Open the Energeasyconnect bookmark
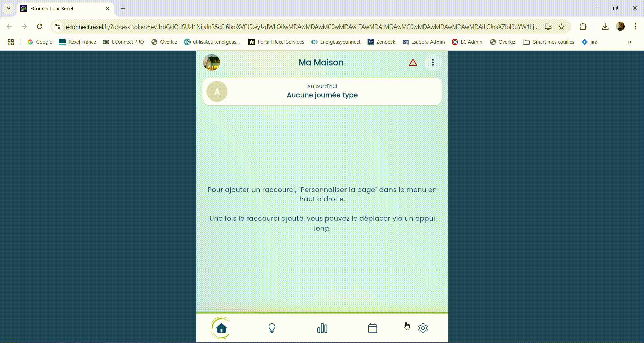This screenshot has height=343, width=644. tap(336, 42)
